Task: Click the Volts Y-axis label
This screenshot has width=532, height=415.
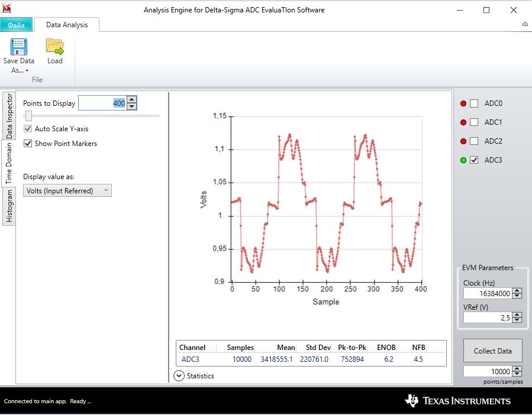Action: [203, 199]
